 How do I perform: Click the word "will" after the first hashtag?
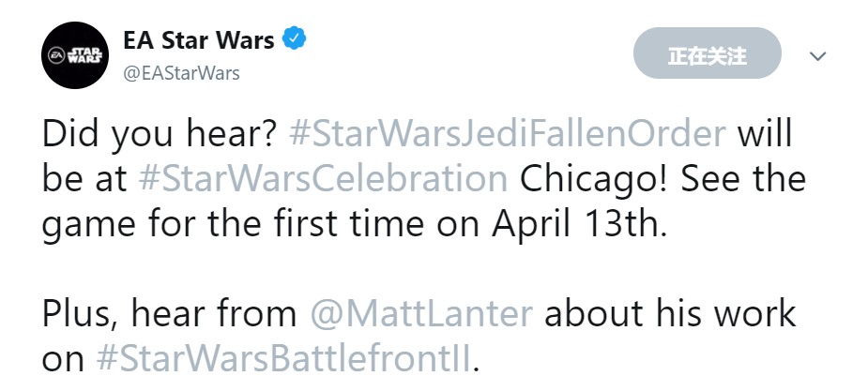pyautogui.click(x=765, y=134)
